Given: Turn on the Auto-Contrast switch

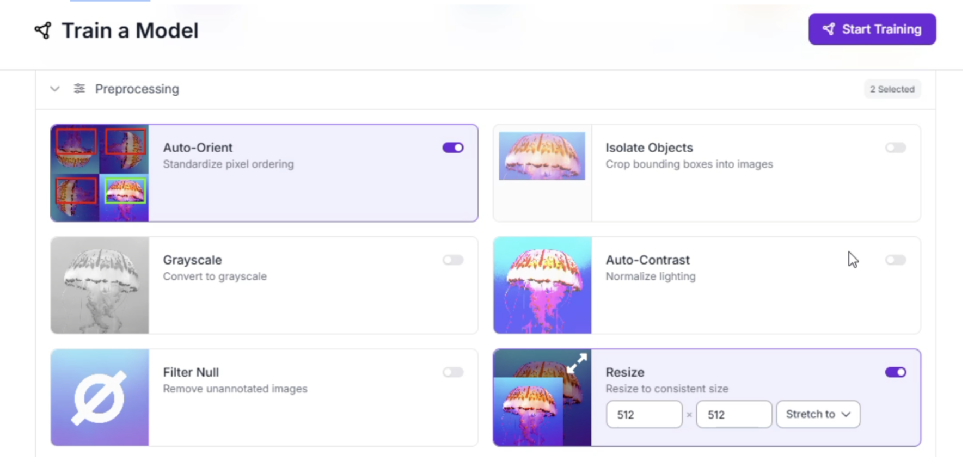Looking at the screenshot, I should tap(896, 260).
